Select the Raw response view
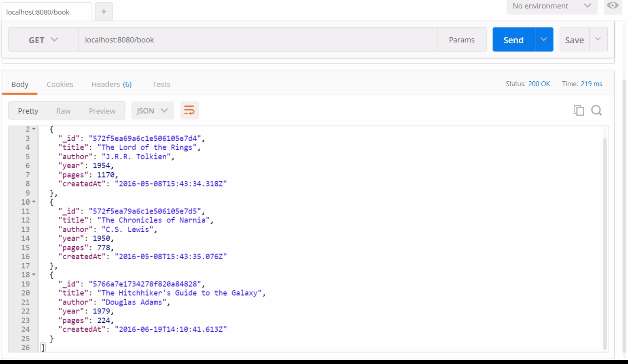 (x=64, y=111)
